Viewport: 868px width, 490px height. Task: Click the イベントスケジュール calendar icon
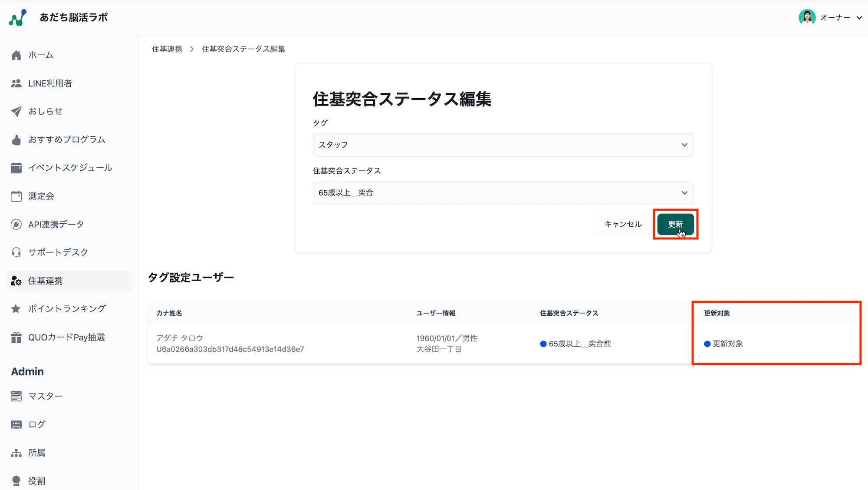[16, 168]
